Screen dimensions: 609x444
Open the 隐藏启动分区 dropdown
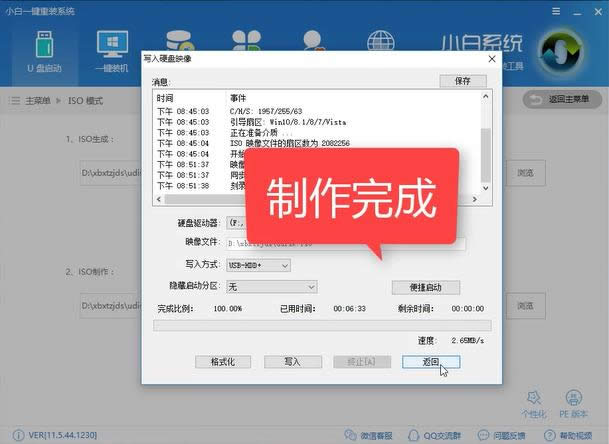coord(271,287)
